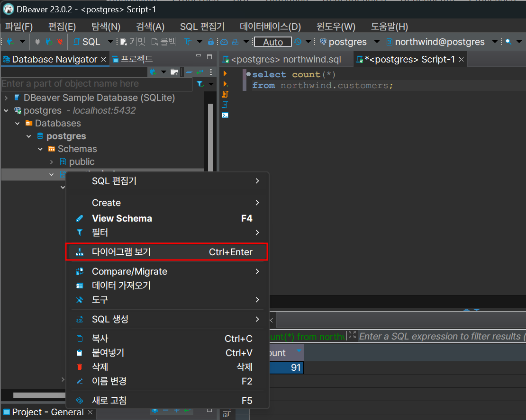The width and height of the screenshot is (526, 420).
Task: Toggle the read-only lock icon
Action: tap(211, 42)
